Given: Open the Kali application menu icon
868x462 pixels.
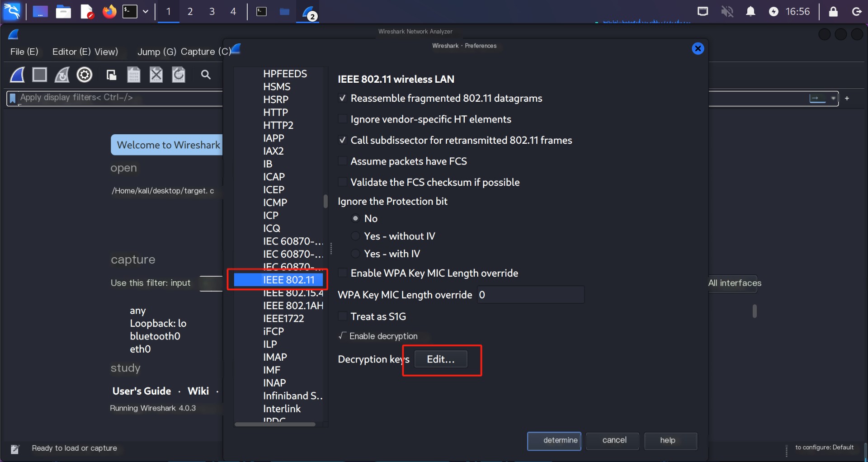Looking at the screenshot, I should pos(12,11).
